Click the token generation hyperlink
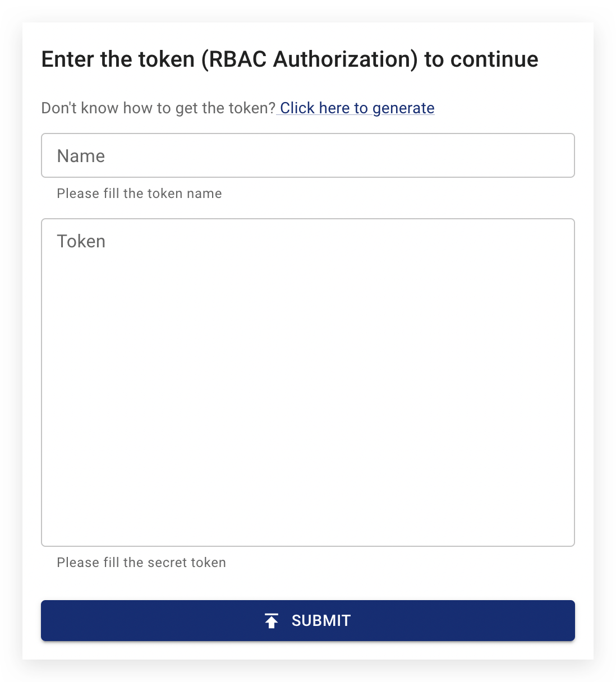This screenshot has width=616, height=682. pos(356,108)
